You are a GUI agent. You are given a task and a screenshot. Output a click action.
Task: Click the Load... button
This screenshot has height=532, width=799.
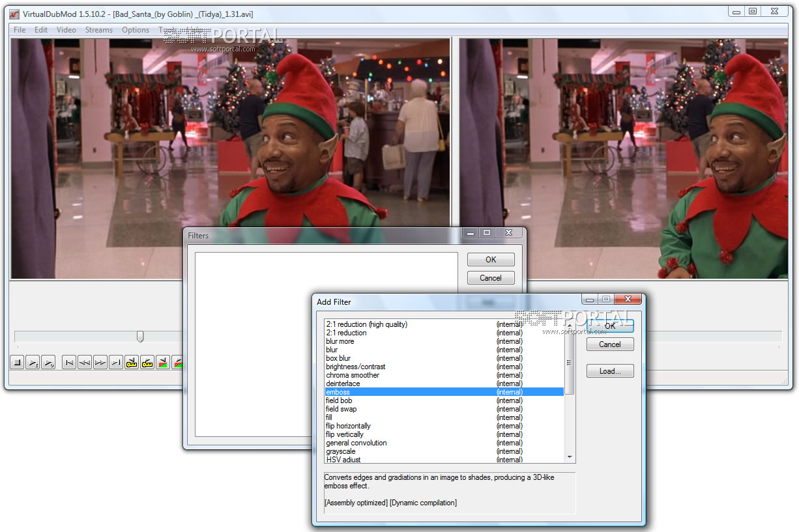tap(610, 371)
